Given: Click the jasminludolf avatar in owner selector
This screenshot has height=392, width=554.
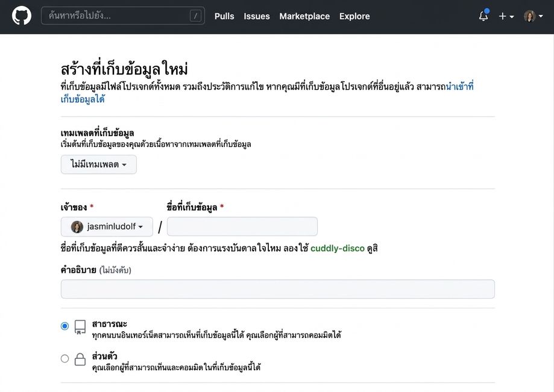Looking at the screenshot, I should click(77, 226).
